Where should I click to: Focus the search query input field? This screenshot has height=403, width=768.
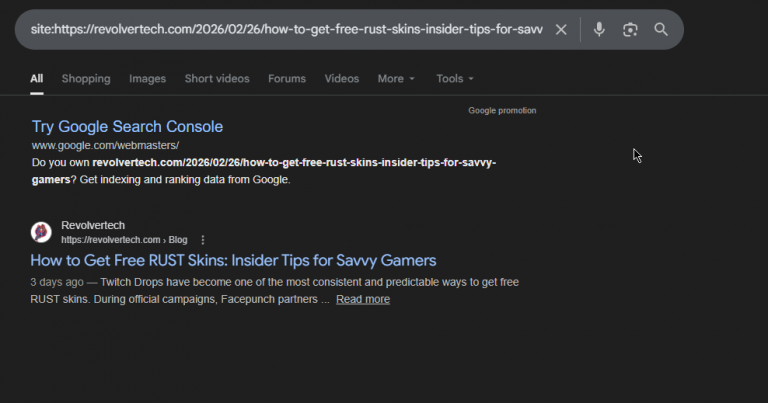coord(287,30)
